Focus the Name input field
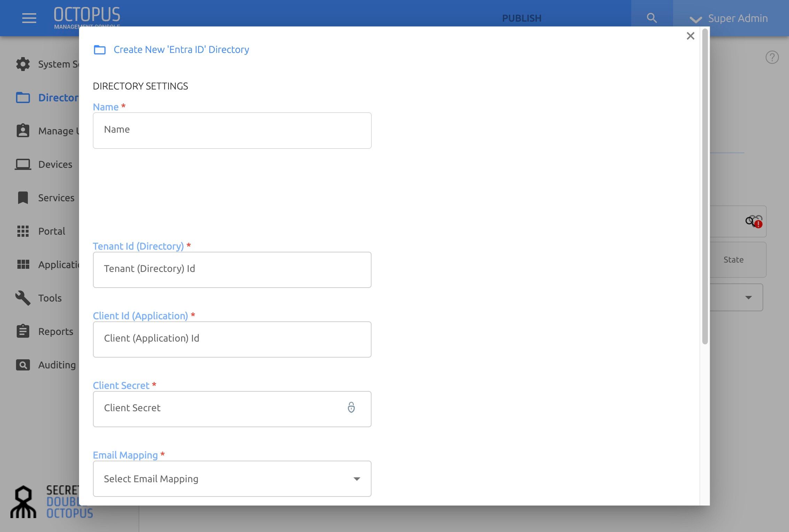Viewport: 789px width, 532px height. pos(232,131)
